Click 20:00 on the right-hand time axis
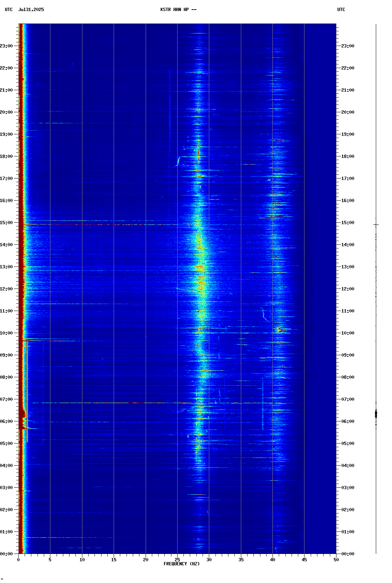The height and width of the screenshot is (583, 392). tap(348, 112)
